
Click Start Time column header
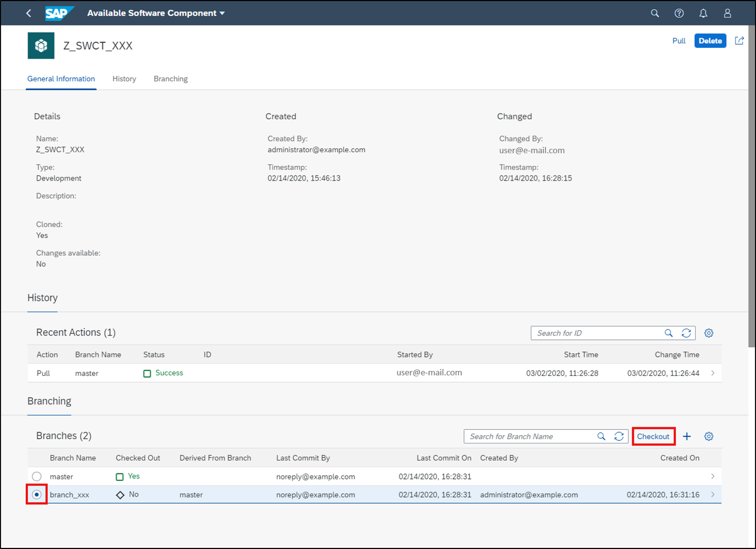(x=581, y=354)
